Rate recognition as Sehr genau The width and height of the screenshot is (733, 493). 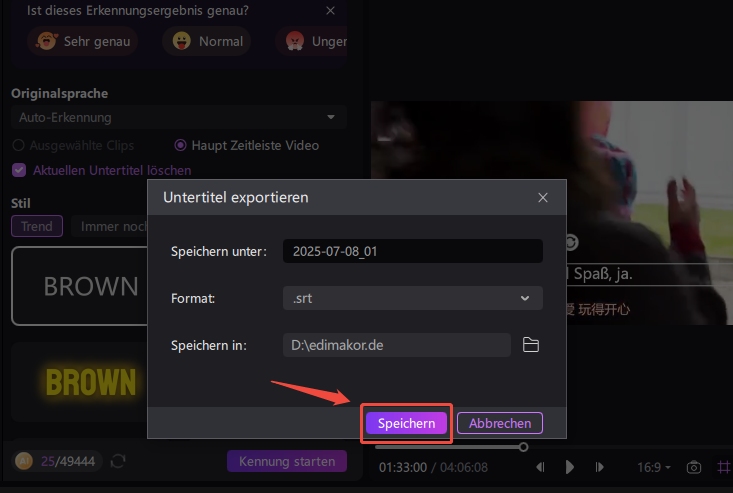[82, 42]
